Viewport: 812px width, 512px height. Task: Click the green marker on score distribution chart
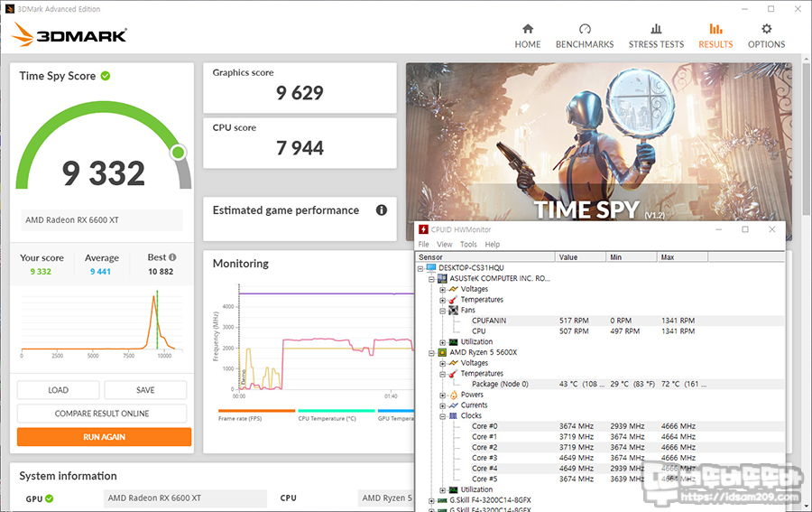click(x=157, y=320)
